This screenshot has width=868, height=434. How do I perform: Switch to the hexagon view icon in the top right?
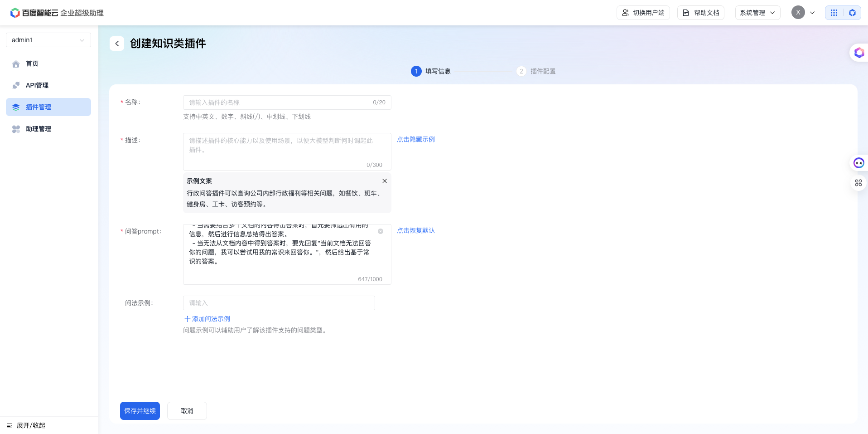pyautogui.click(x=852, y=13)
